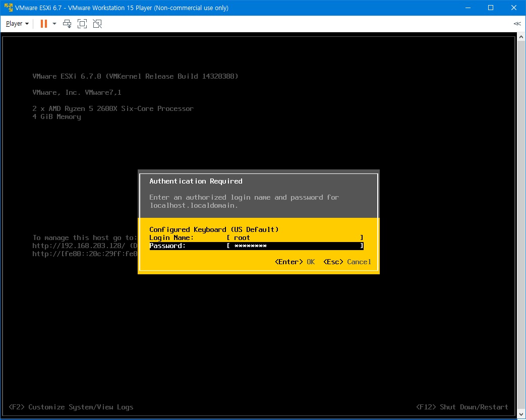Toggle Unity mode icon
This screenshot has height=420, width=526.
97,24
